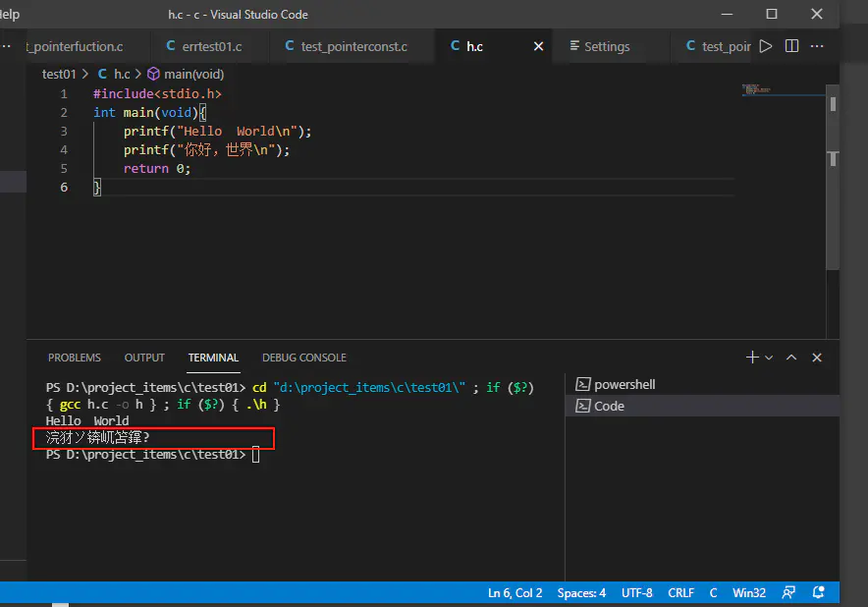Open the editor More Actions ellipsis menu
This screenshot has width=868, height=607.
click(x=818, y=46)
